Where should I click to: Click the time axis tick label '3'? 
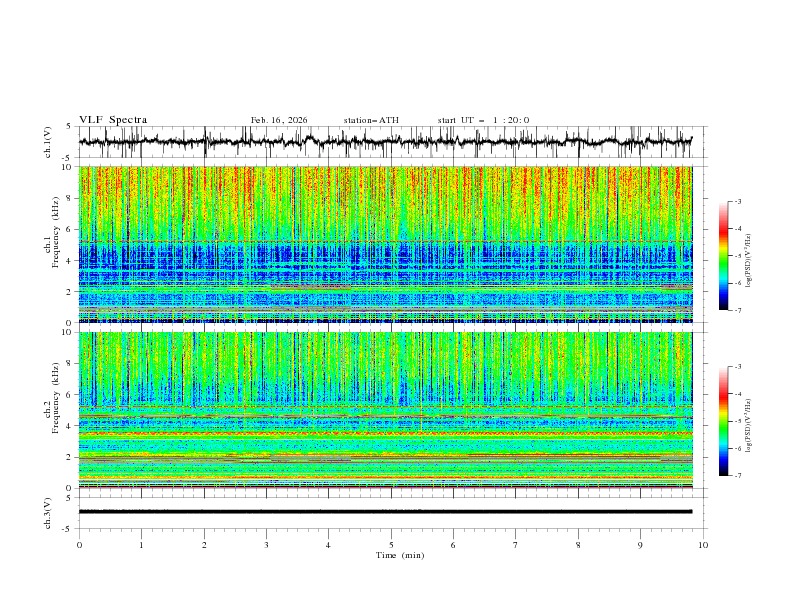click(266, 545)
